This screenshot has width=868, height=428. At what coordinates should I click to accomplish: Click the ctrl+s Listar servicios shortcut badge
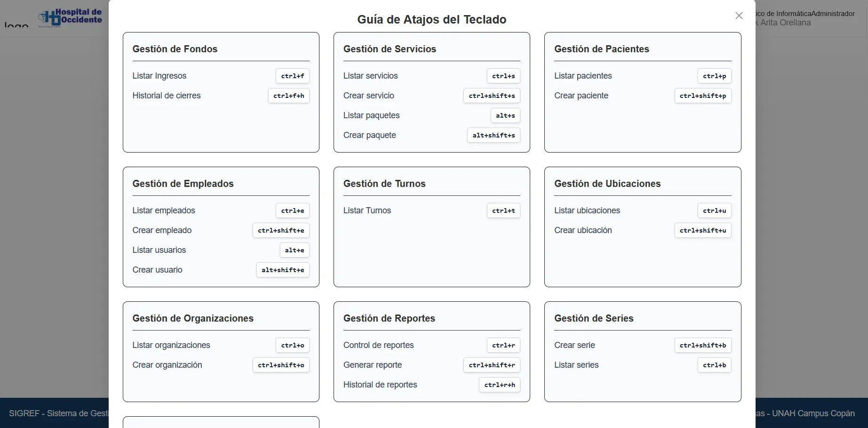pos(503,76)
